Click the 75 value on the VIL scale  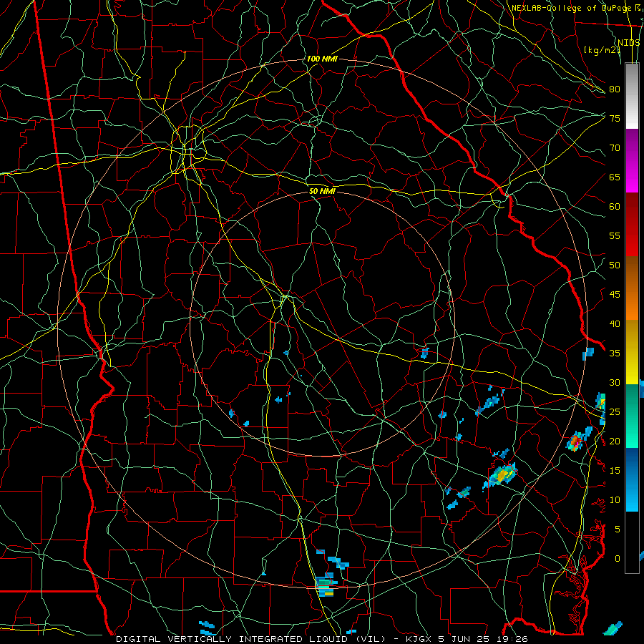click(615, 118)
